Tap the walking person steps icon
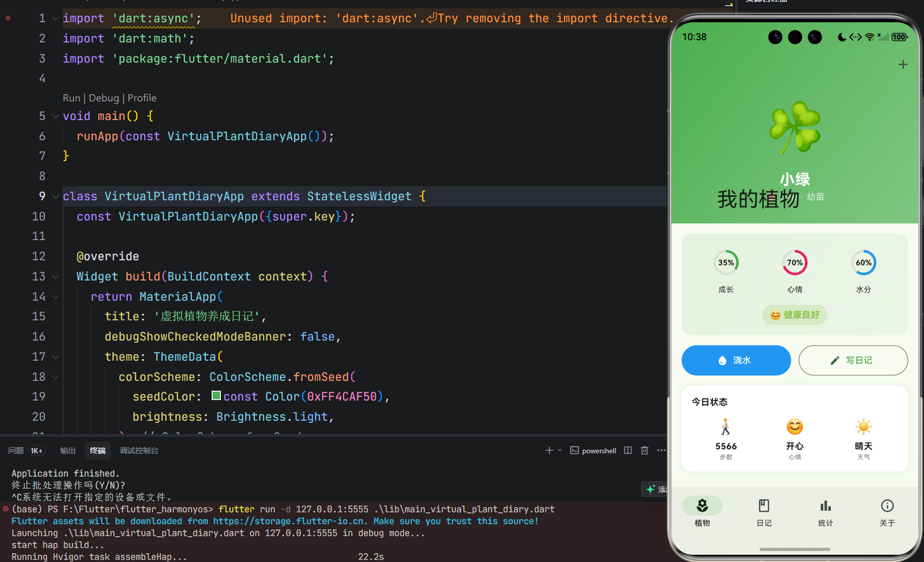 726,427
